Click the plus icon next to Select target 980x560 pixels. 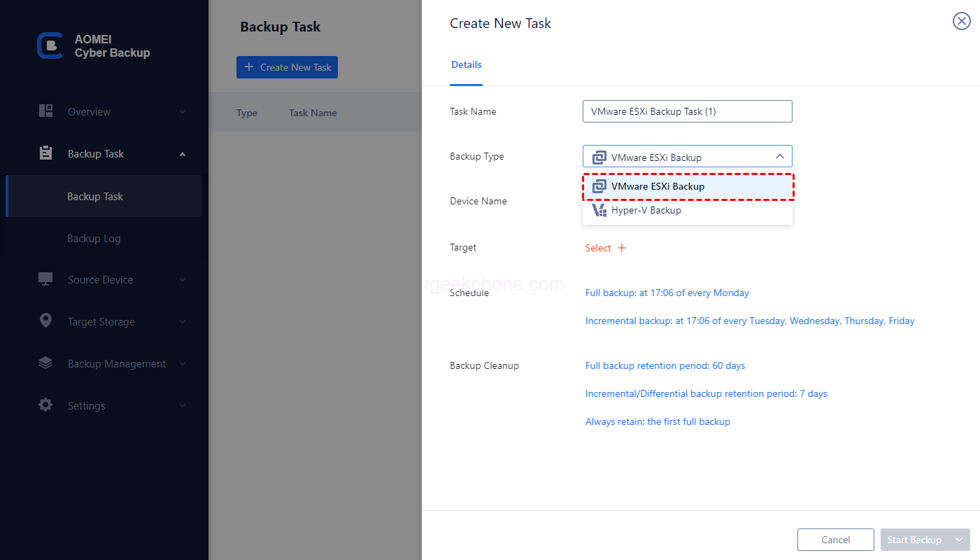[x=622, y=248]
